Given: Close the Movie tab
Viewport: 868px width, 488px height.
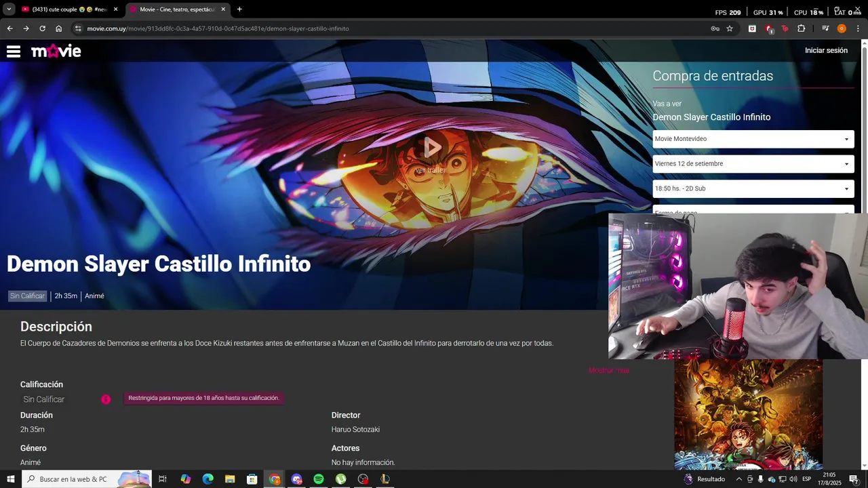Looking at the screenshot, I should pyautogui.click(x=223, y=9).
